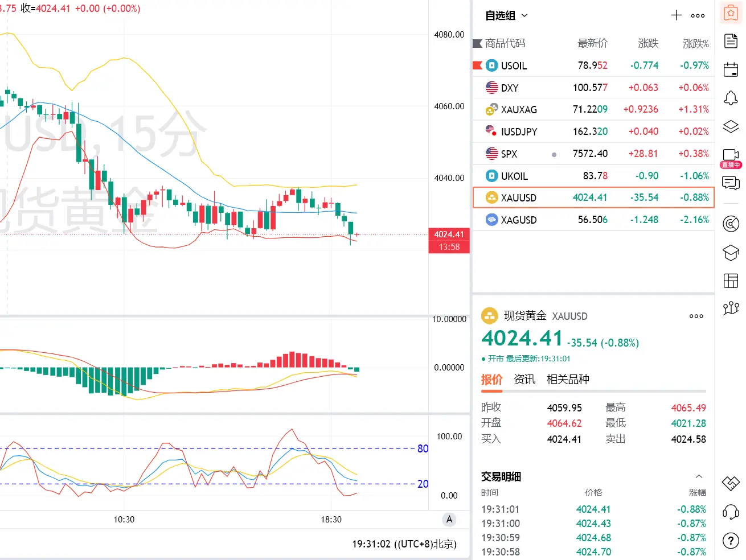Add a symbol with the plus icon
This screenshot has width=746, height=560.
[676, 15]
